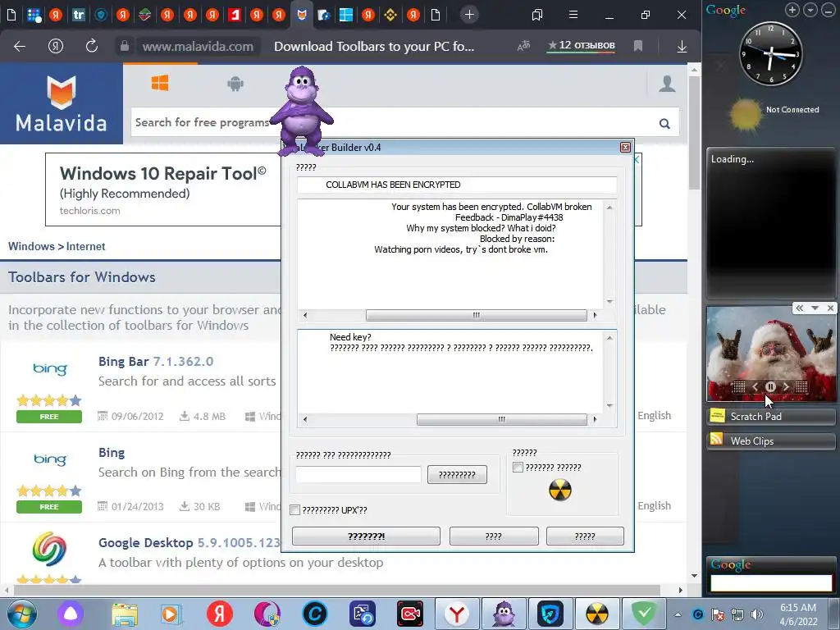
Task: Close the Builder v0.4 dialog
Action: tap(625, 148)
